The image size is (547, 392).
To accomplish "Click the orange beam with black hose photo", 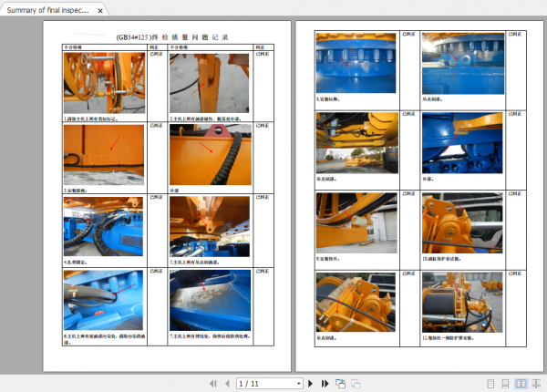I will click(211, 154).
